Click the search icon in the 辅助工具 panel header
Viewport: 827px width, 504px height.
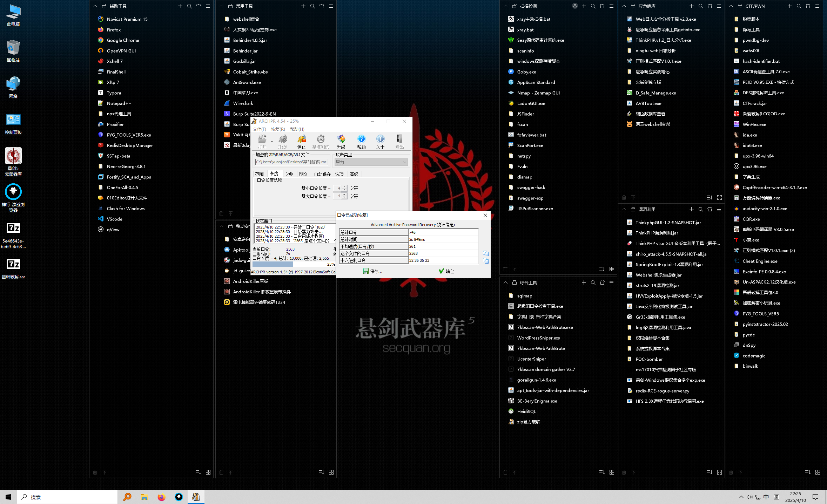(x=189, y=6)
